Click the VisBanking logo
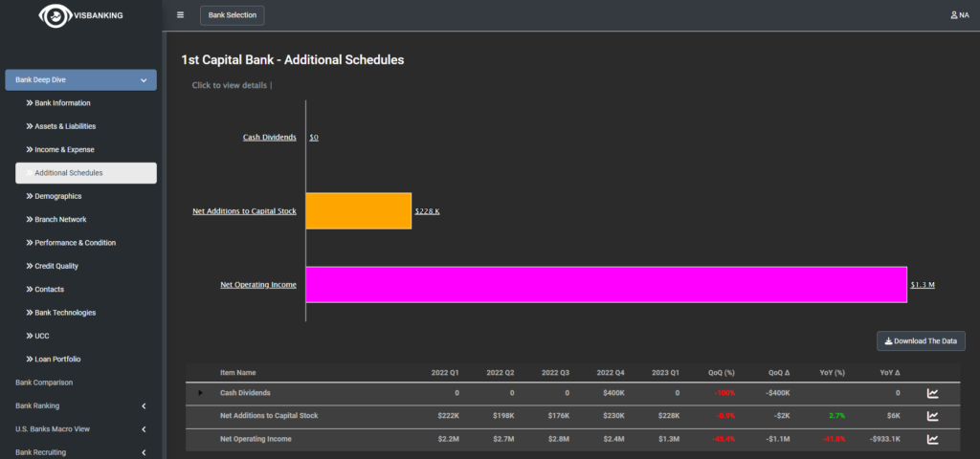The height and width of the screenshot is (459, 980). [81, 15]
